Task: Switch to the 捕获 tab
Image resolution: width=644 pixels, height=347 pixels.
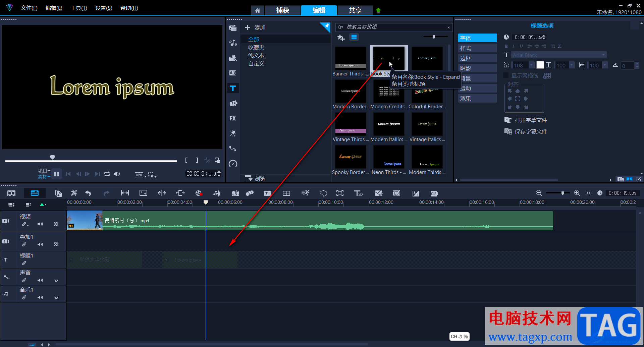Action: click(282, 10)
